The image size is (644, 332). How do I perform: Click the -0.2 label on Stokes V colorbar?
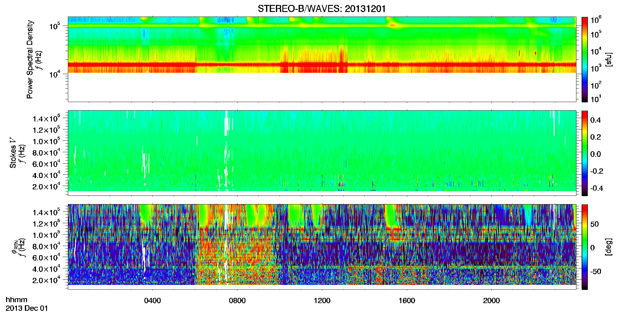pyautogui.click(x=597, y=171)
